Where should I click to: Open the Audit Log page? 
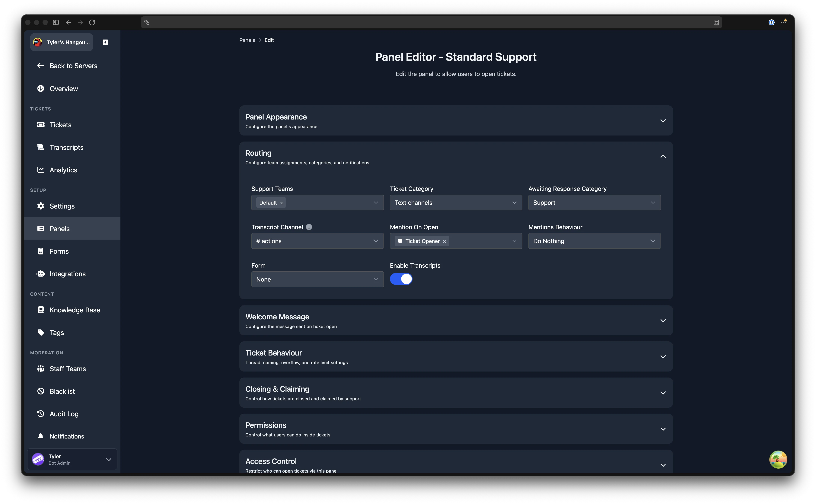(72, 414)
